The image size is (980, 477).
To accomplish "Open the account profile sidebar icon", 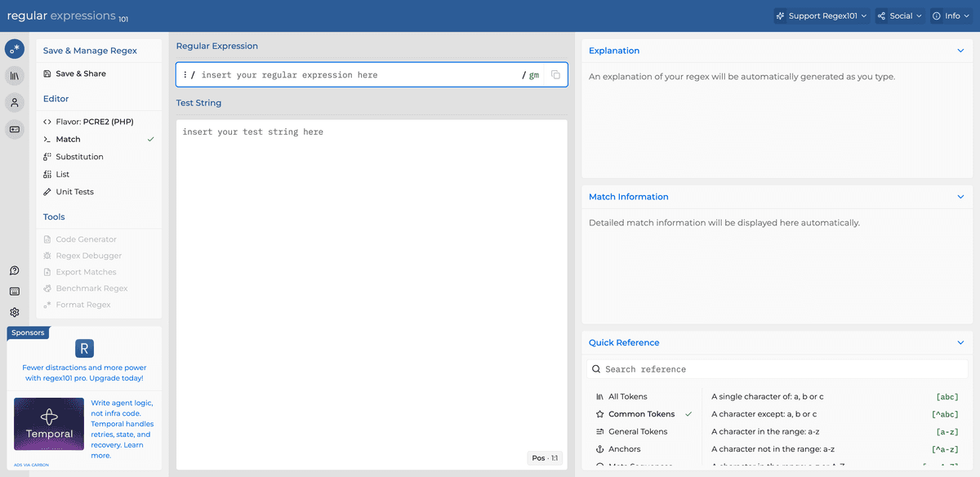I will pyautogui.click(x=15, y=102).
